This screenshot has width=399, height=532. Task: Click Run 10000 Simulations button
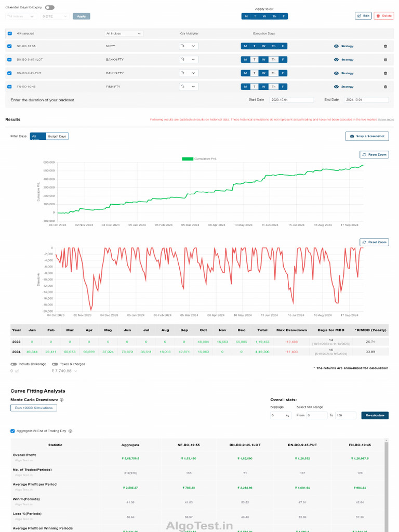point(34,408)
